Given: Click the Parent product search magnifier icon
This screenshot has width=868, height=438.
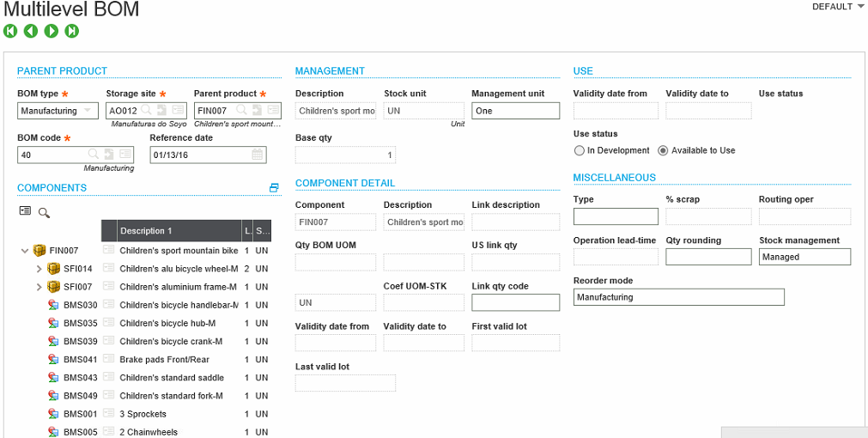Looking at the screenshot, I should click(x=241, y=110).
